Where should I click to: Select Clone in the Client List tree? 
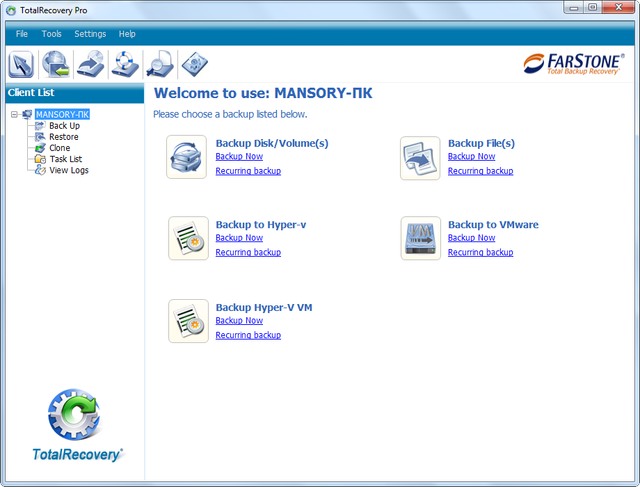(x=59, y=148)
